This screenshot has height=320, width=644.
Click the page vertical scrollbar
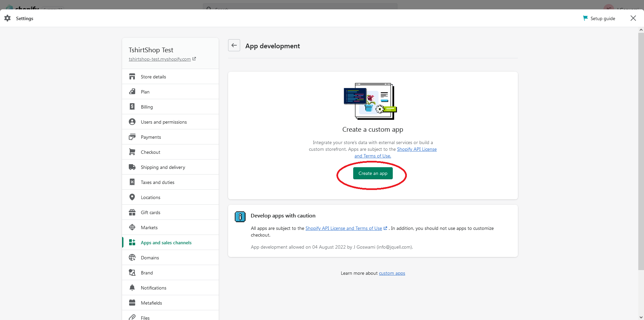click(641, 151)
